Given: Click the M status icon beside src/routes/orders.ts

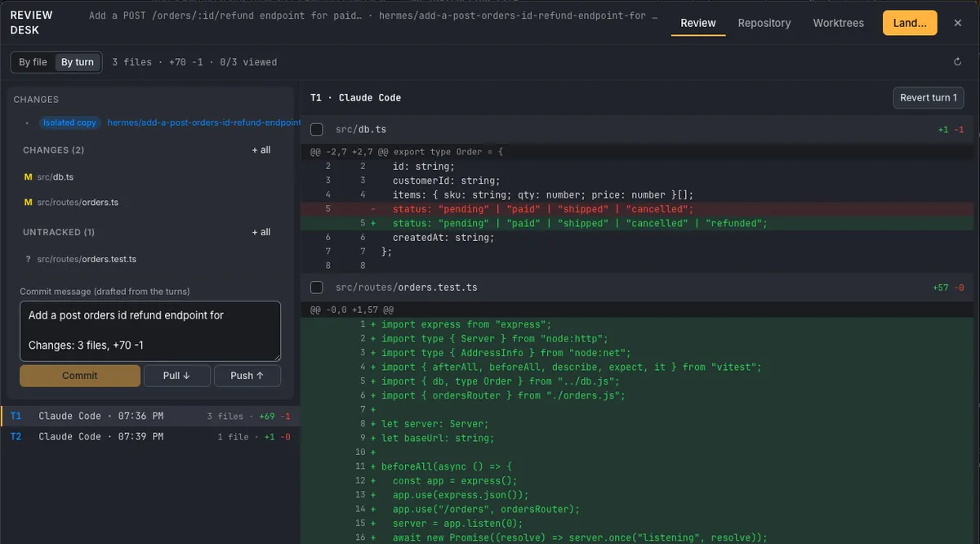Looking at the screenshot, I should tap(29, 202).
